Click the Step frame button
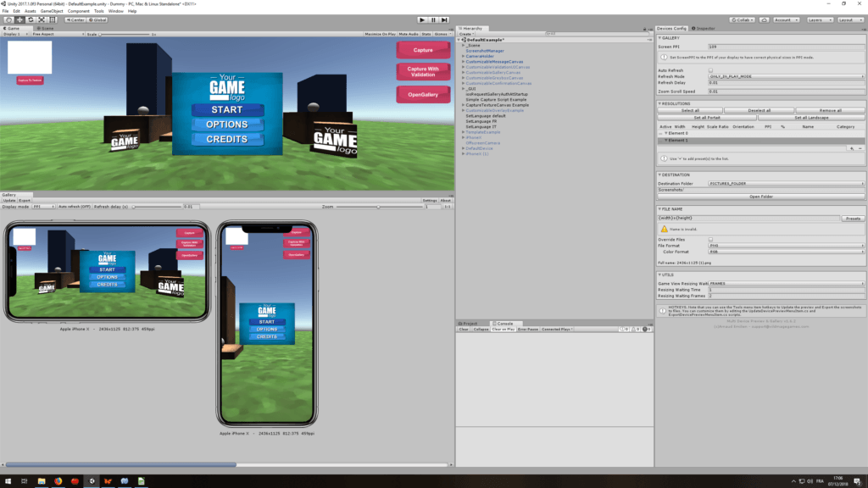868x488 pixels. click(x=444, y=19)
